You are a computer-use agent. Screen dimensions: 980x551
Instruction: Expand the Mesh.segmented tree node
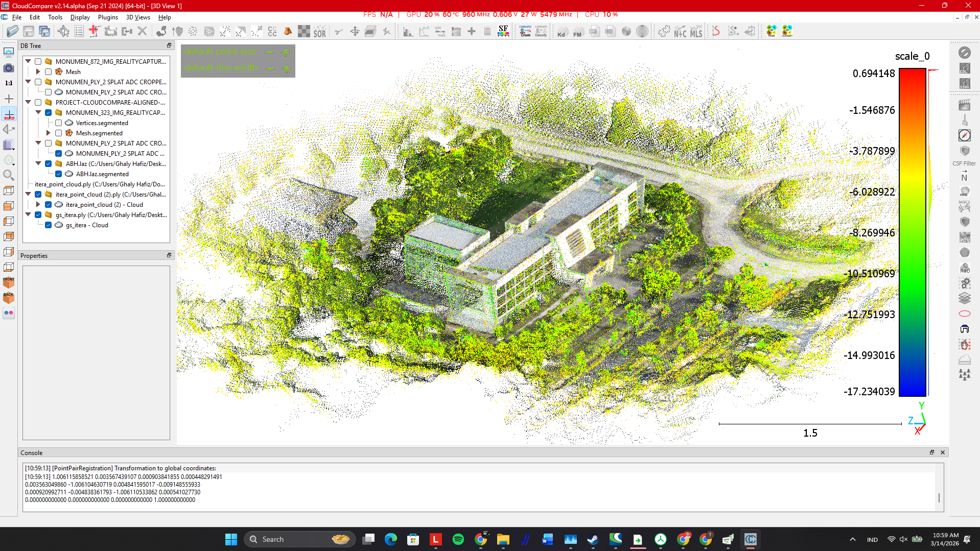point(49,133)
